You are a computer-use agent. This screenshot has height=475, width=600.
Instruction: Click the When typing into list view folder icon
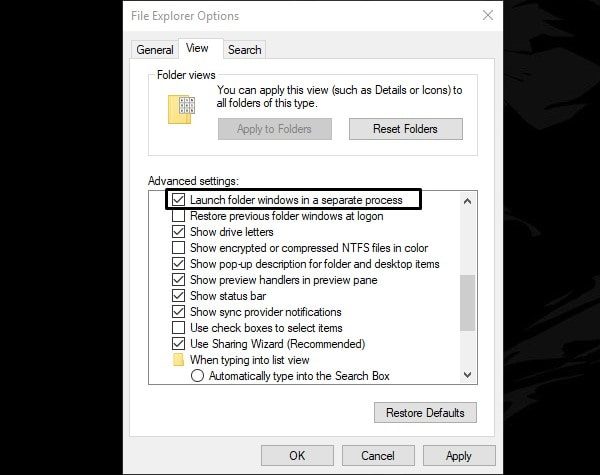(178, 360)
